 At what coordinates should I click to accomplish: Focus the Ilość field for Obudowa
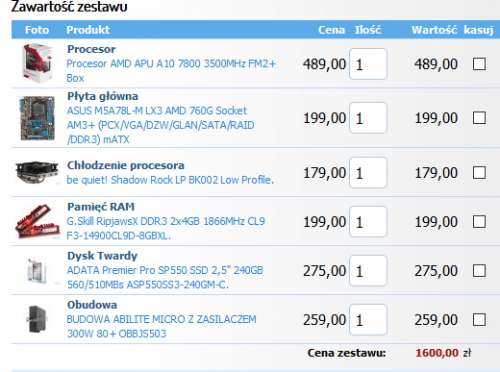[x=368, y=320]
